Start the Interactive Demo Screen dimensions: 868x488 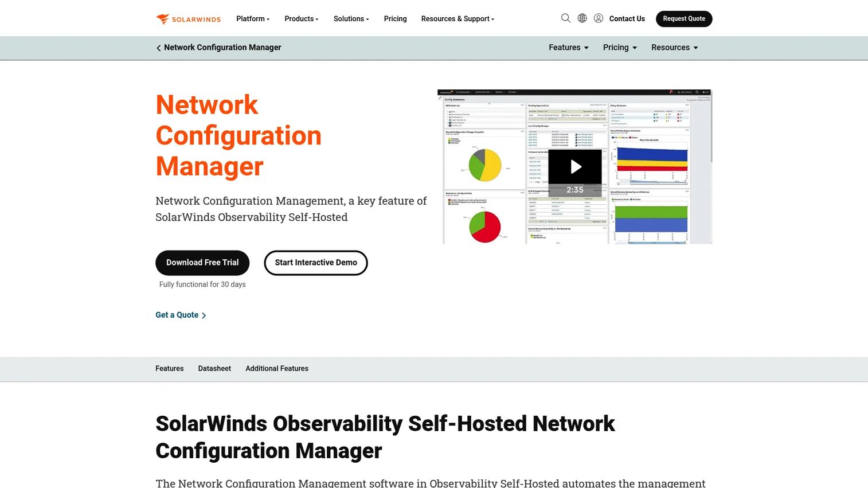tap(316, 263)
